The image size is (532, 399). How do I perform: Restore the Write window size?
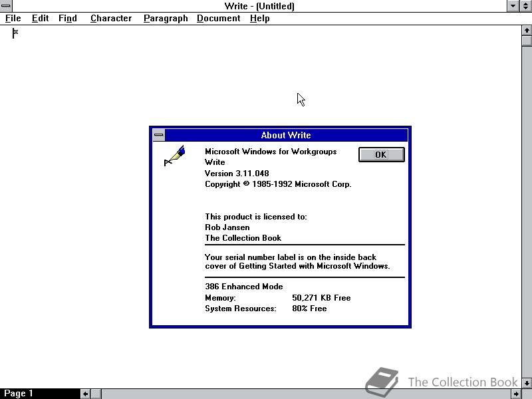click(x=525, y=6)
